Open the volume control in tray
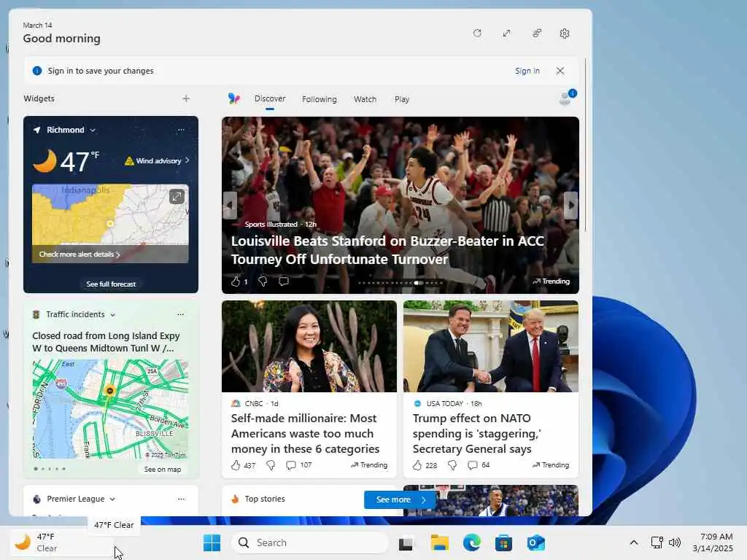This screenshot has width=747, height=560. tap(675, 542)
